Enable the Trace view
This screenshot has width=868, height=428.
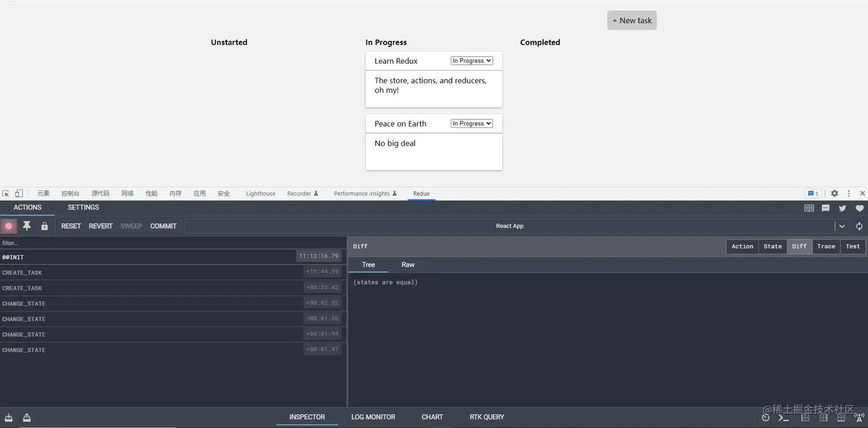coord(826,246)
